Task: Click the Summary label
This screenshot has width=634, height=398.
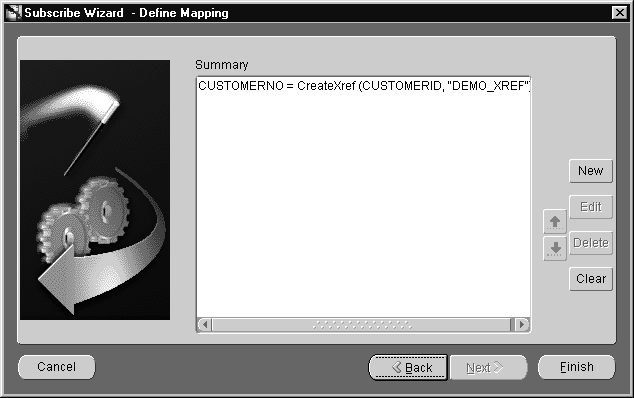Action: (x=222, y=65)
